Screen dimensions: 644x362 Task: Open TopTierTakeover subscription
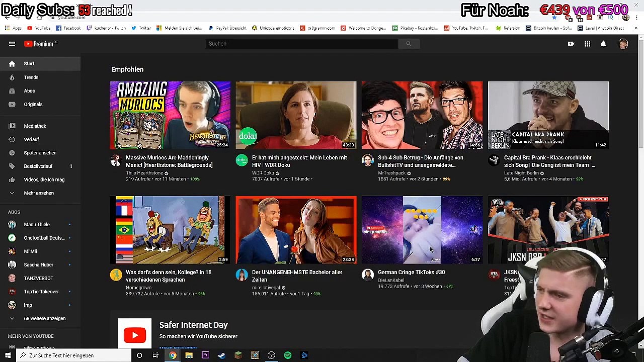tap(40, 292)
